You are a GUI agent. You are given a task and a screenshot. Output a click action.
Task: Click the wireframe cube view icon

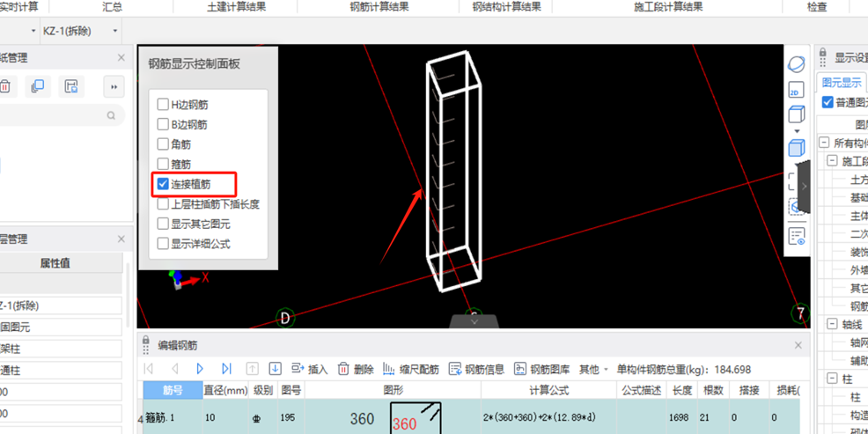coord(796,115)
